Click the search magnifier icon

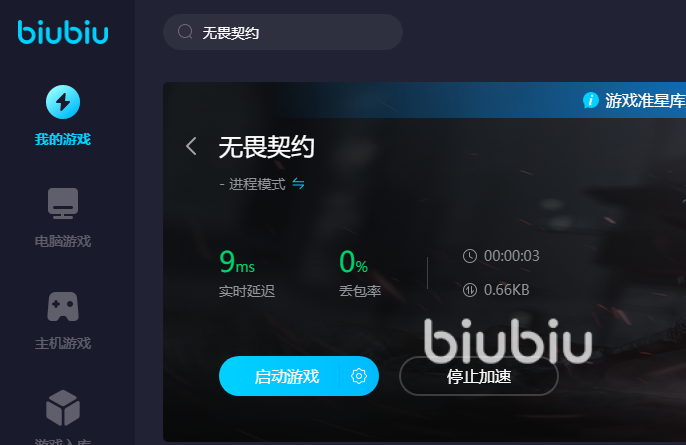(x=185, y=32)
